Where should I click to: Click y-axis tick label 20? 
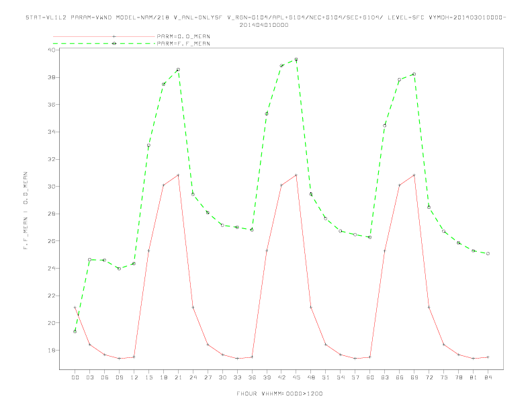point(52,323)
